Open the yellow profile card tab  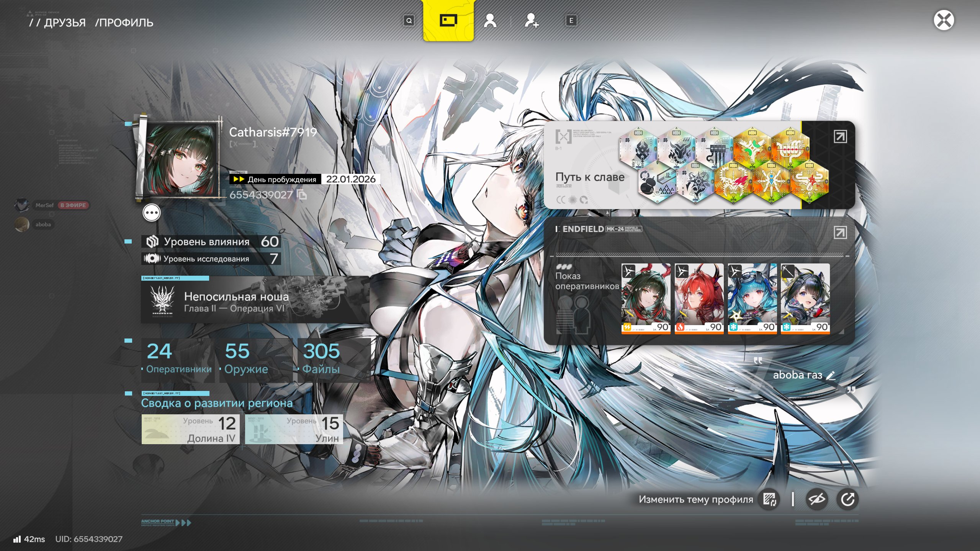[448, 20]
